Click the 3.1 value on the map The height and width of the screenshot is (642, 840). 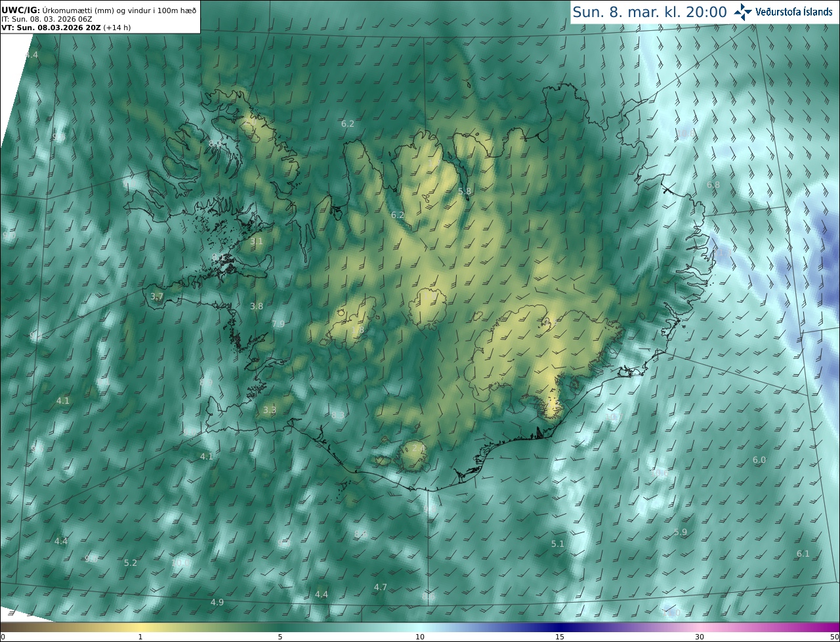click(x=256, y=242)
